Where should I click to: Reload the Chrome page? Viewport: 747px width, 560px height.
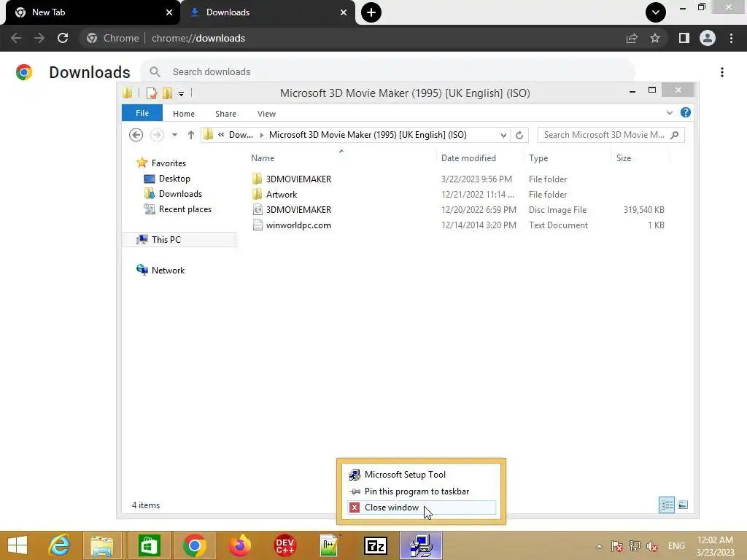click(x=63, y=38)
